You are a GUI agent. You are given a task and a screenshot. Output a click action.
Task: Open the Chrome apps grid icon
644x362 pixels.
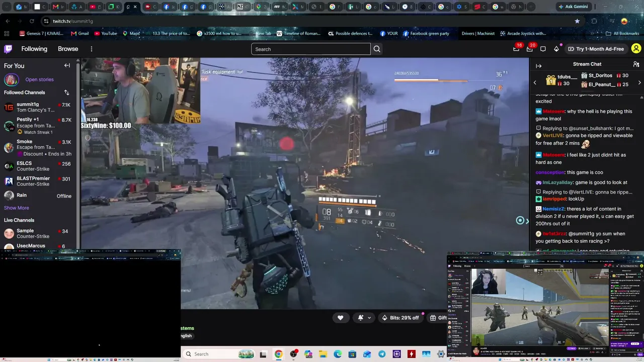click(7, 34)
